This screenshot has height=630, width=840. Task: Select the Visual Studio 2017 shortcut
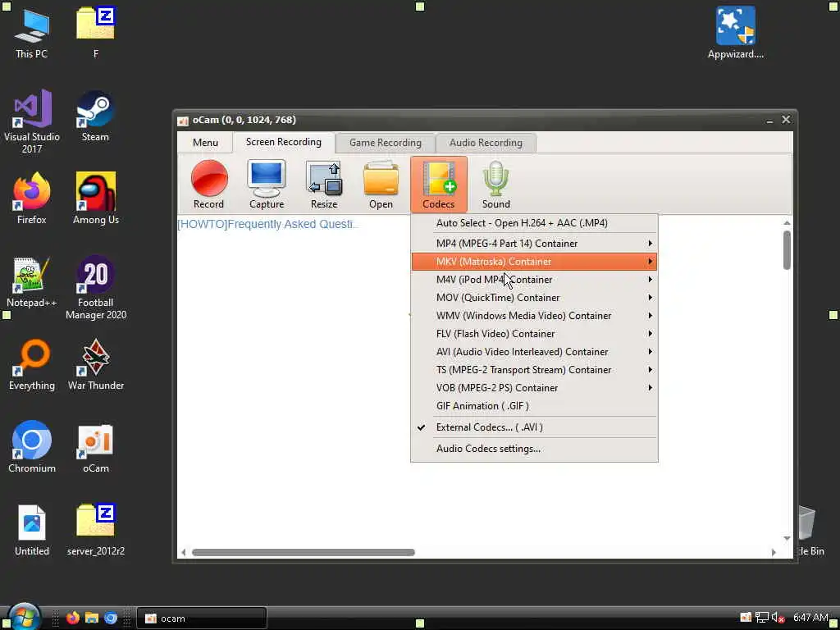point(32,121)
